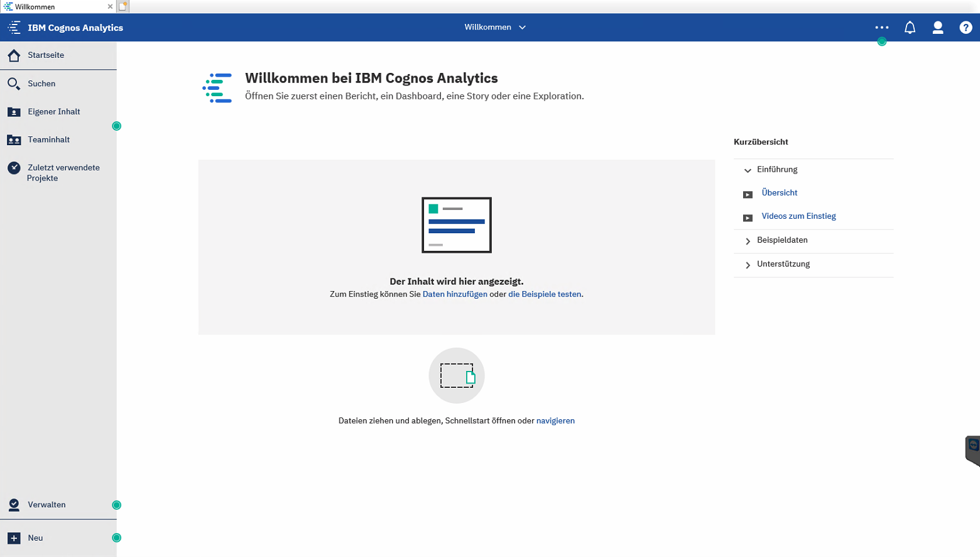The width and height of the screenshot is (980, 557).
Task: Open the Verwalten menu
Action: click(46, 505)
